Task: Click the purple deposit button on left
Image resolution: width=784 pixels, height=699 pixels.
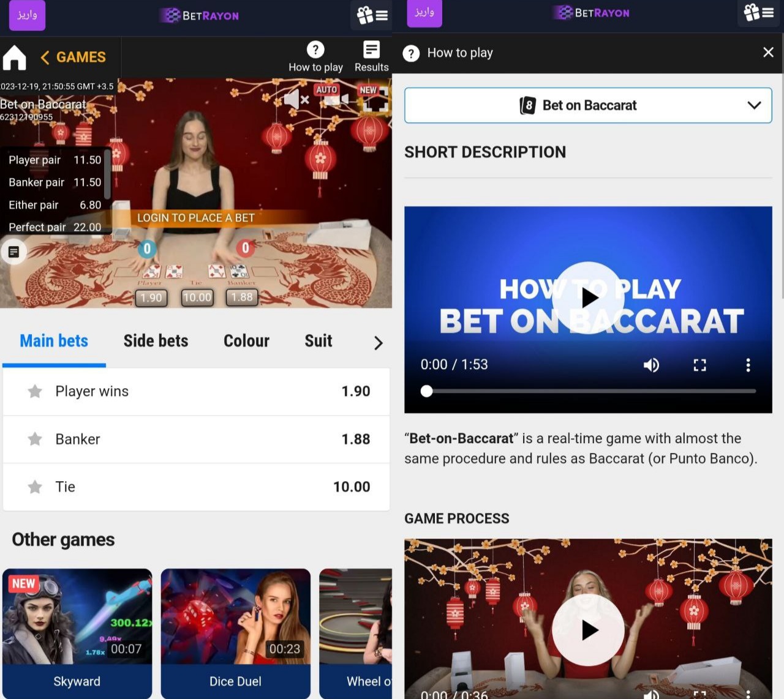Action: point(27,15)
